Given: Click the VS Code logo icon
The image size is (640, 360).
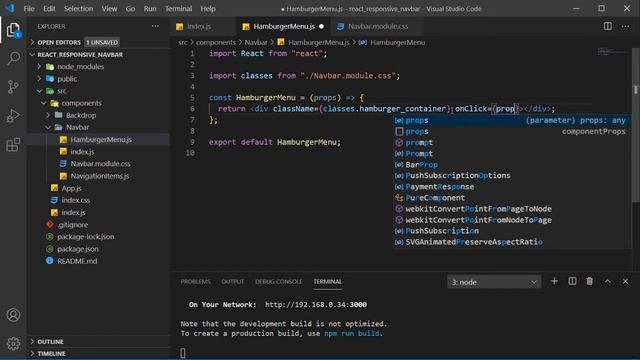Looking at the screenshot, I should [x=10, y=8].
